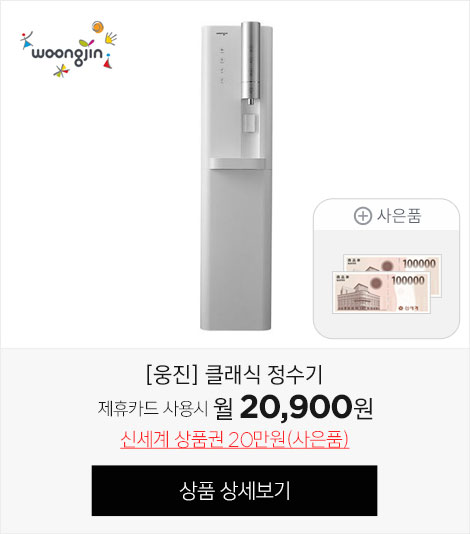Click the blue dancing figure in the logo
Viewport: 470px width, 534px height.
(x=26, y=41)
